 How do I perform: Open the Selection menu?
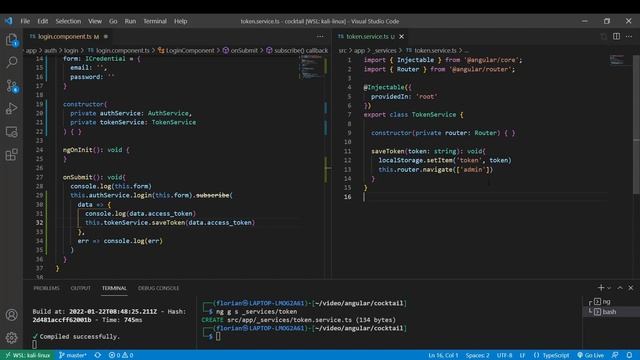[x=68, y=21]
